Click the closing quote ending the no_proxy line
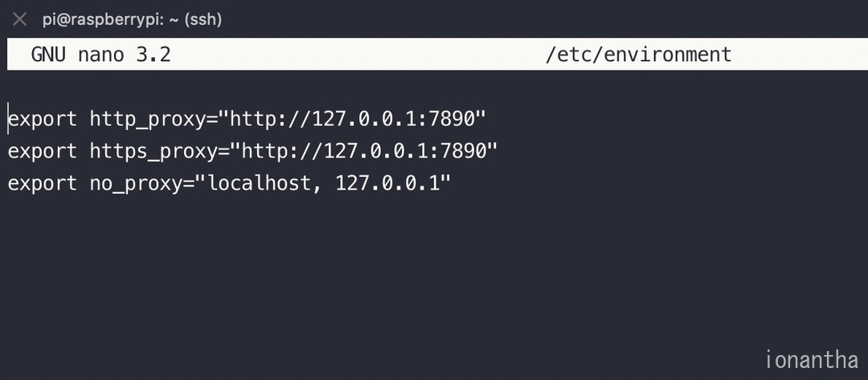Viewport: 868px width, 380px height. (x=446, y=178)
